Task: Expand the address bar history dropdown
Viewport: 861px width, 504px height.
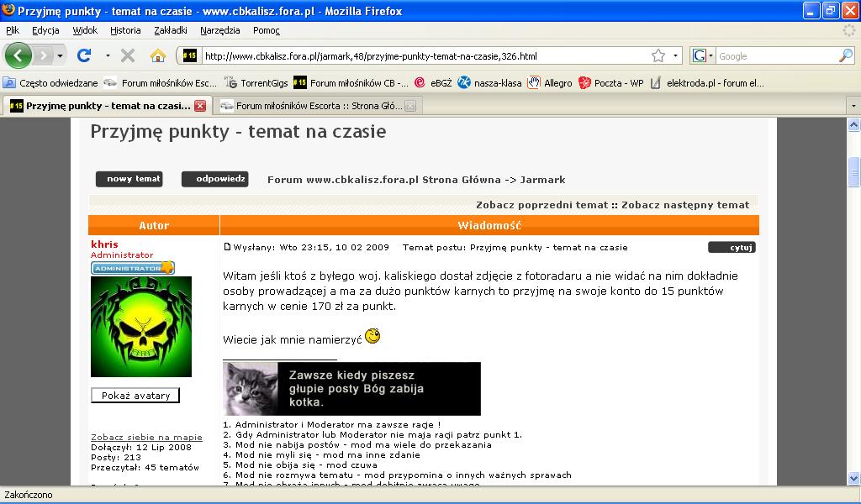Action: point(675,55)
